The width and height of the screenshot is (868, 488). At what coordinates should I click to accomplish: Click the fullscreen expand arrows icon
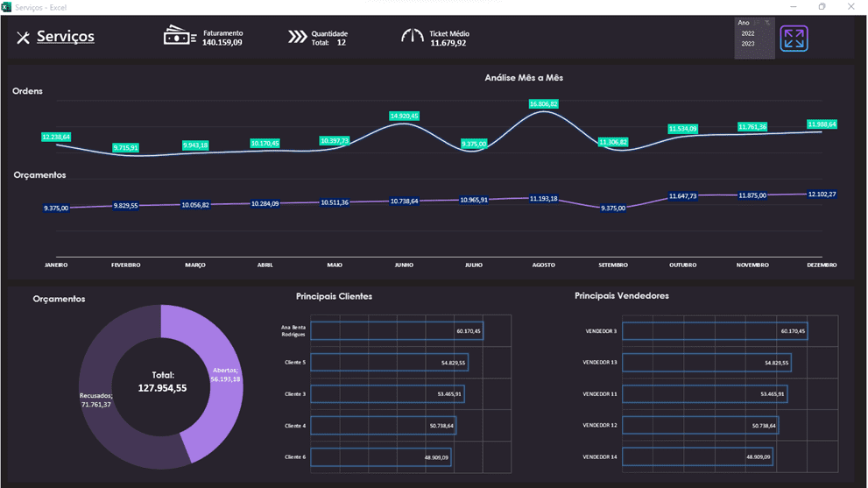[x=794, y=39]
